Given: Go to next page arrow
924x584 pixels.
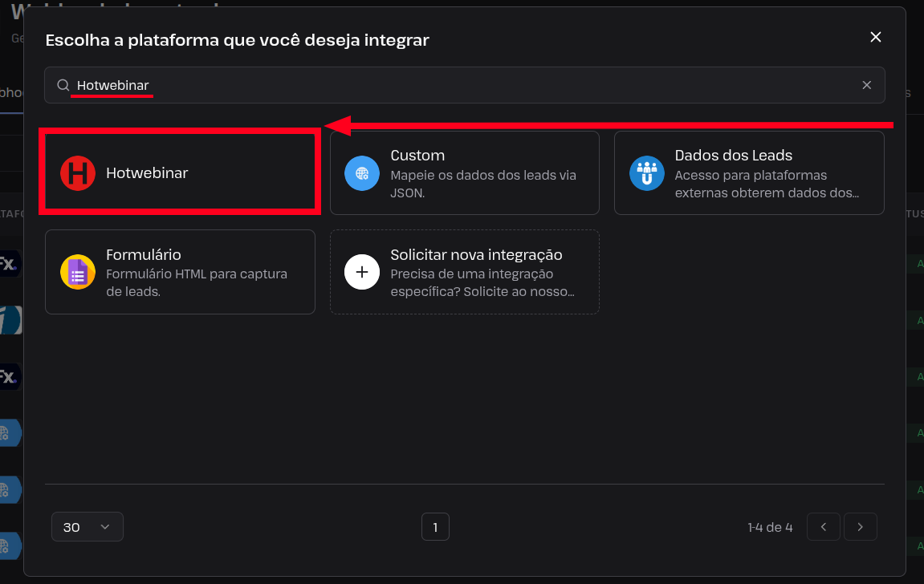Looking at the screenshot, I should click(x=861, y=527).
